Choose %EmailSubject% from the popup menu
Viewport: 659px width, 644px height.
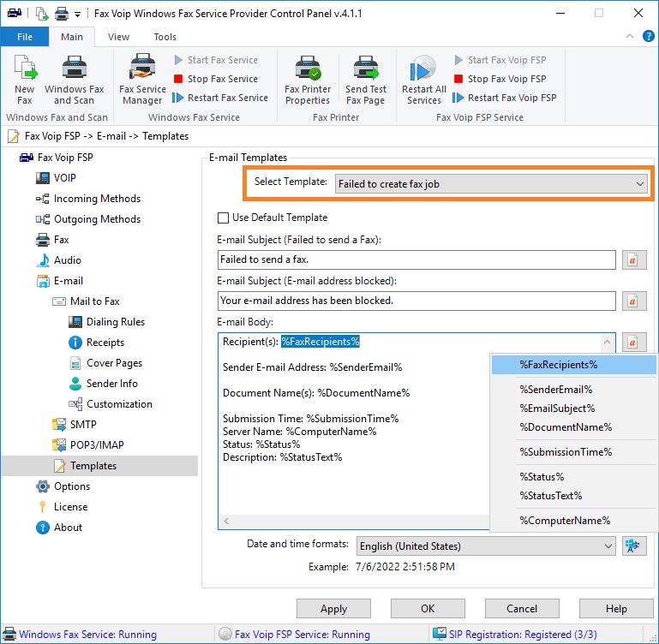click(573, 408)
